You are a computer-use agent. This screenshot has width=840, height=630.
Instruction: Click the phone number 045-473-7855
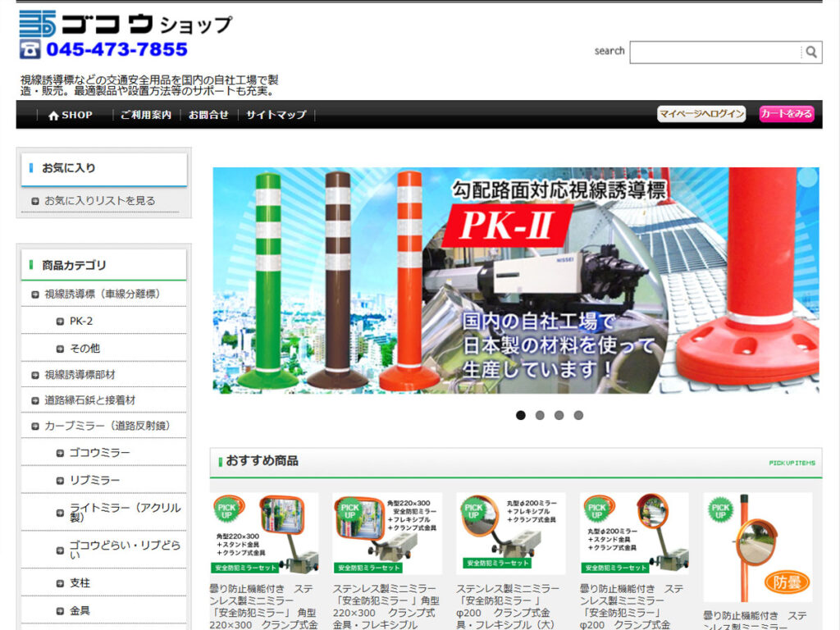(x=116, y=49)
